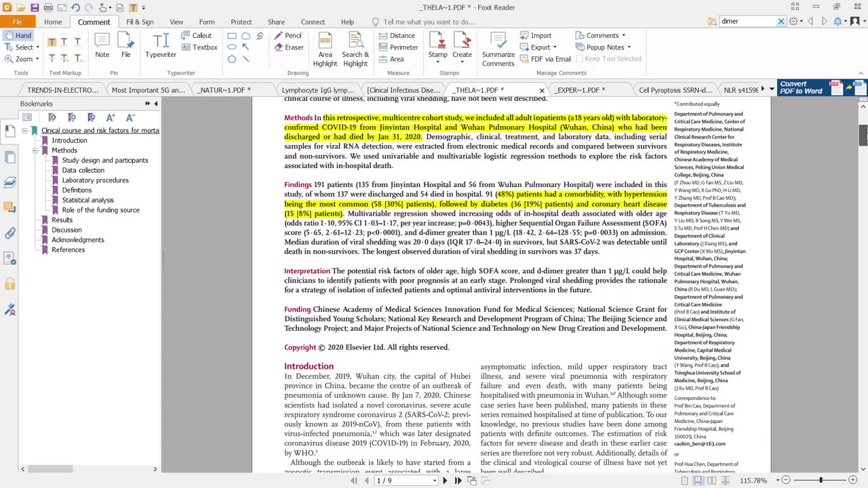Viewport: 868px width, 488px height.
Task: Select the Area measure tool
Action: 391,59
